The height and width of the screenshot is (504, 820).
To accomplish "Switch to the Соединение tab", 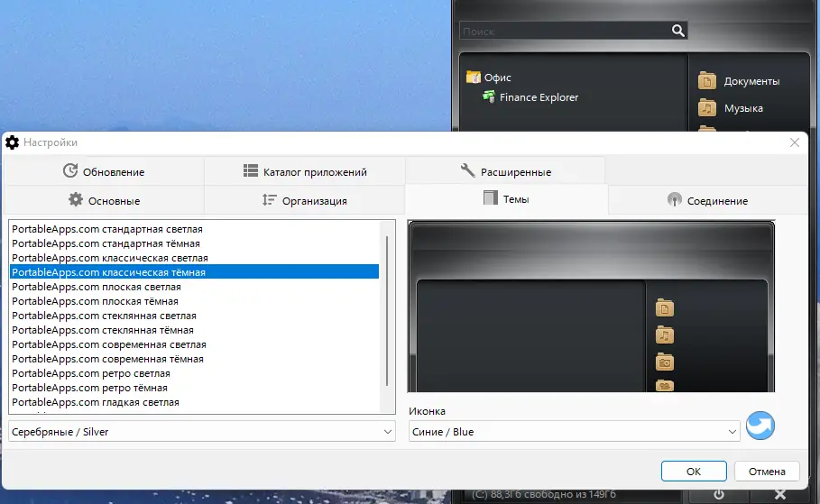I will point(707,200).
